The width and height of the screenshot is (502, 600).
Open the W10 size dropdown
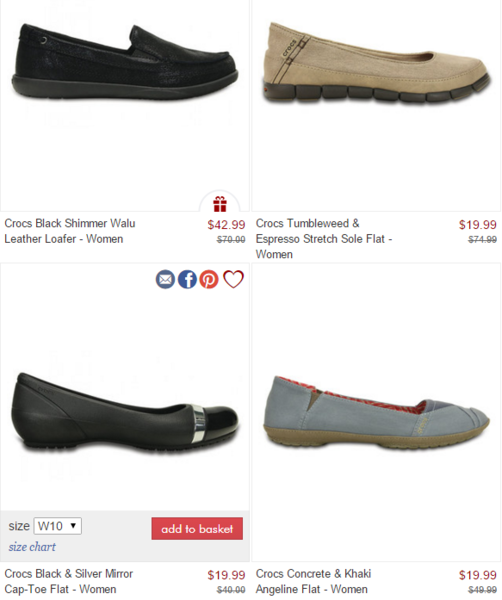pos(58,526)
